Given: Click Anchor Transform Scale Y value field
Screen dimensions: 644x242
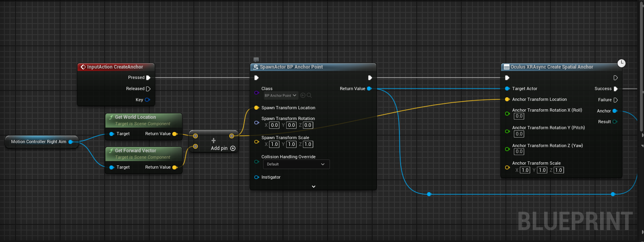Looking at the screenshot, I should [542, 170].
